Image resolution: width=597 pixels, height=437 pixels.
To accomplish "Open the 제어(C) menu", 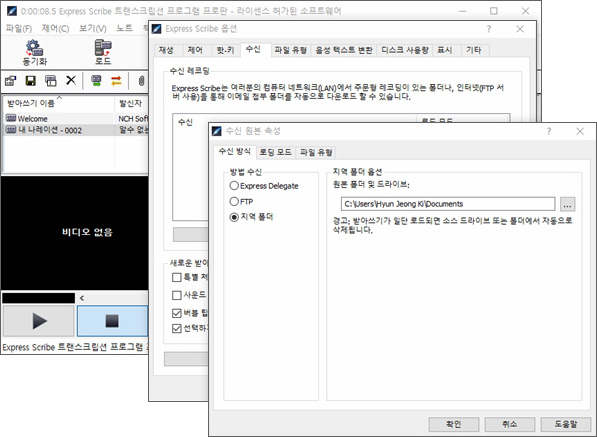I will pyautogui.click(x=56, y=29).
